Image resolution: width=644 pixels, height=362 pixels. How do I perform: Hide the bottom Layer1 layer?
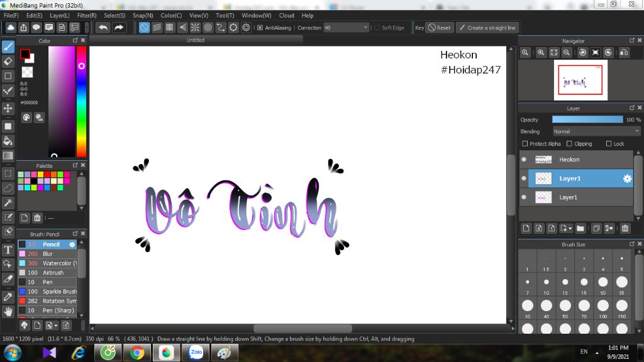(x=524, y=197)
